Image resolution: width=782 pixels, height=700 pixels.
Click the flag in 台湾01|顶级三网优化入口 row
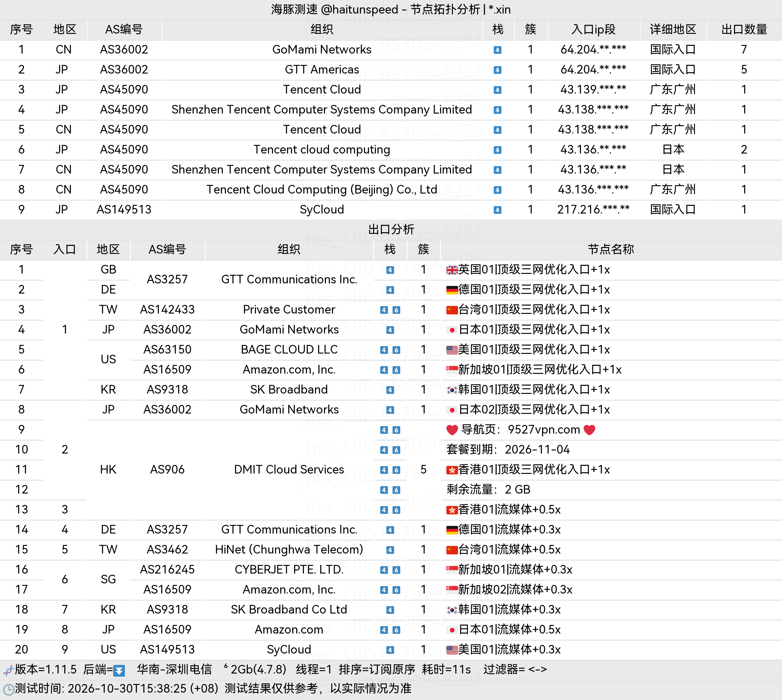click(x=452, y=310)
